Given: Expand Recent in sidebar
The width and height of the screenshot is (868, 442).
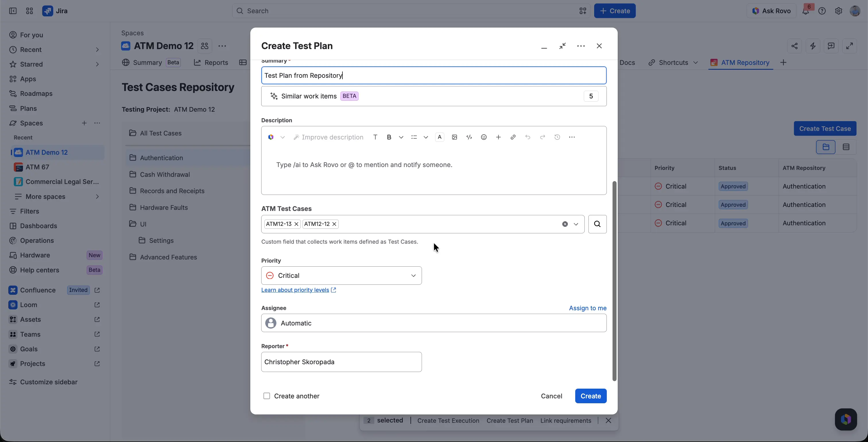Looking at the screenshot, I should pos(97,50).
